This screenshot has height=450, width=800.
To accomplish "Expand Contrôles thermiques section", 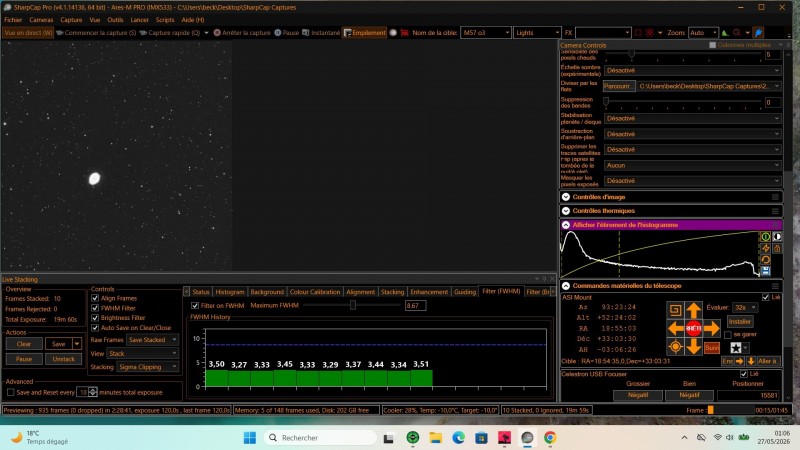I will pyautogui.click(x=566, y=211).
